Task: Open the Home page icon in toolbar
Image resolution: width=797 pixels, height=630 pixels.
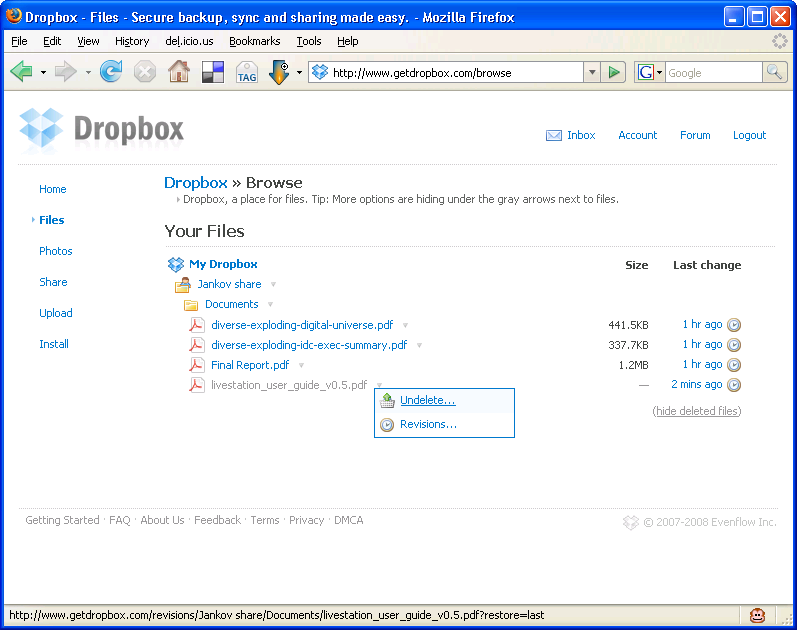Action: pos(179,71)
